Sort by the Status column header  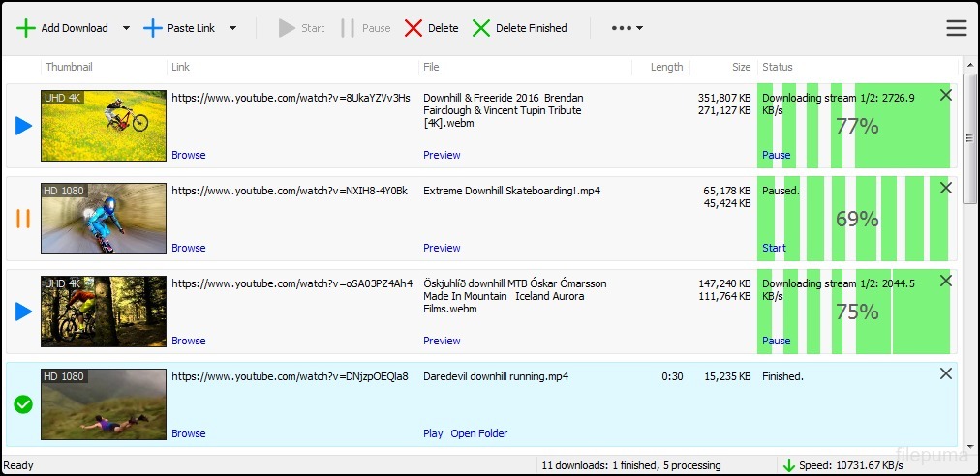[778, 67]
